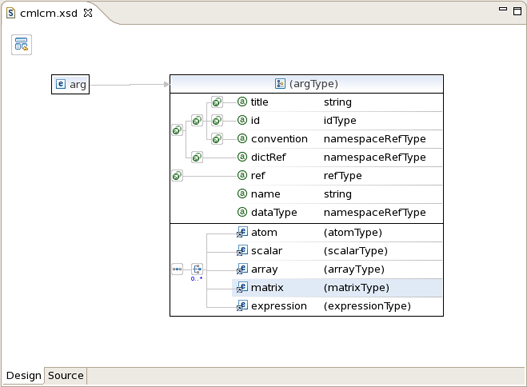Click the show schema index view icon
527x387 pixels.
pyautogui.click(x=22, y=44)
